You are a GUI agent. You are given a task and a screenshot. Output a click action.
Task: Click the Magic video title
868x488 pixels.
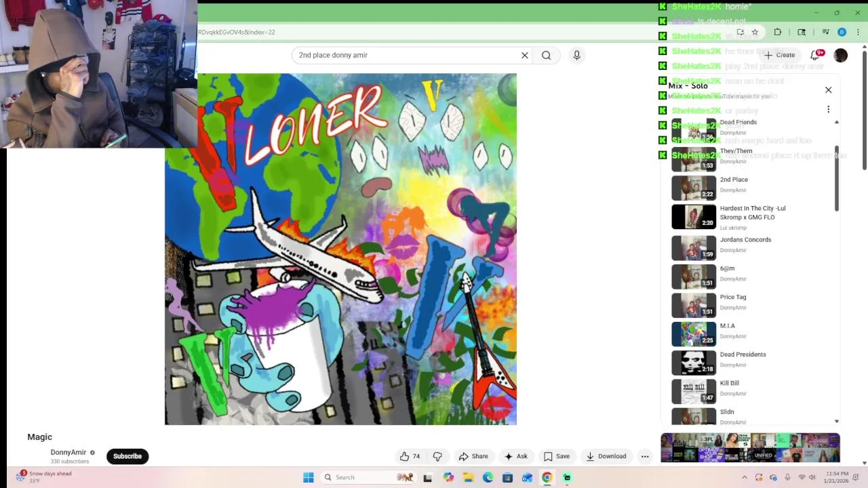click(40, 437)
